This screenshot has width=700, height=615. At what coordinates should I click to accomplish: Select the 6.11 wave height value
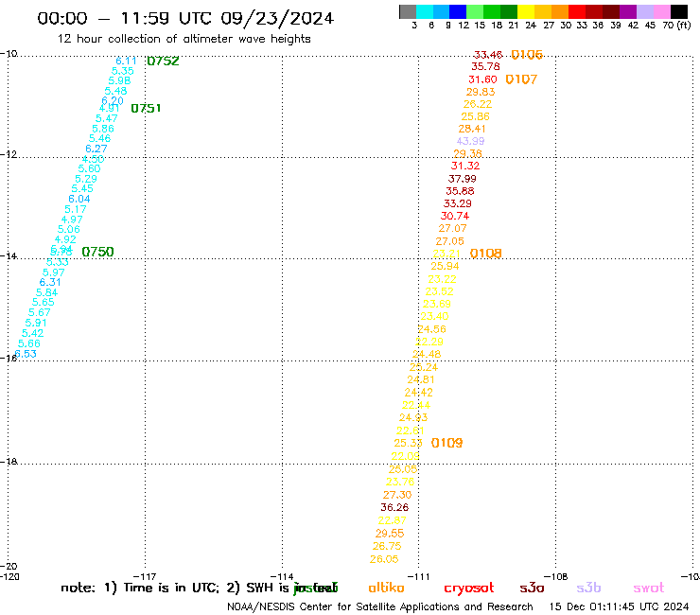(x=126, y=61)
